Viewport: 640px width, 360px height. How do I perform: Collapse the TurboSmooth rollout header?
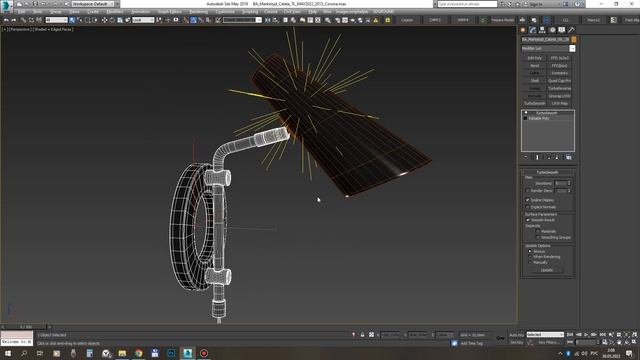548,172
